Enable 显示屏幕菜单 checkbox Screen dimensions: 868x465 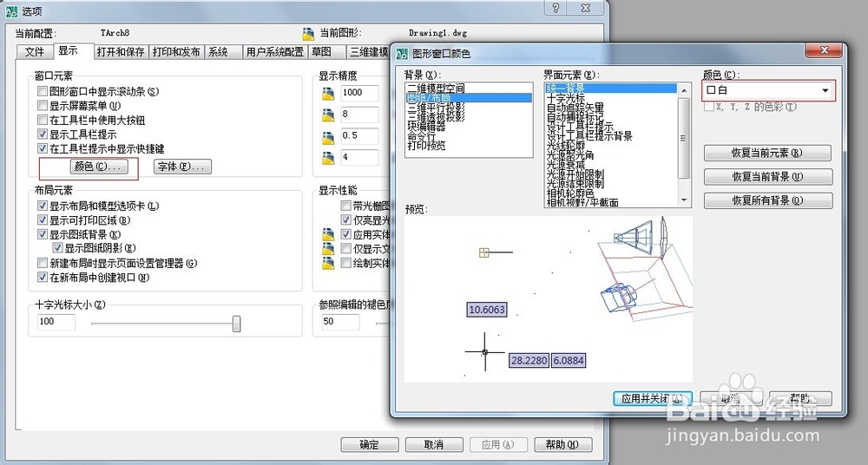pyautogui.click(x=42, y=105)
